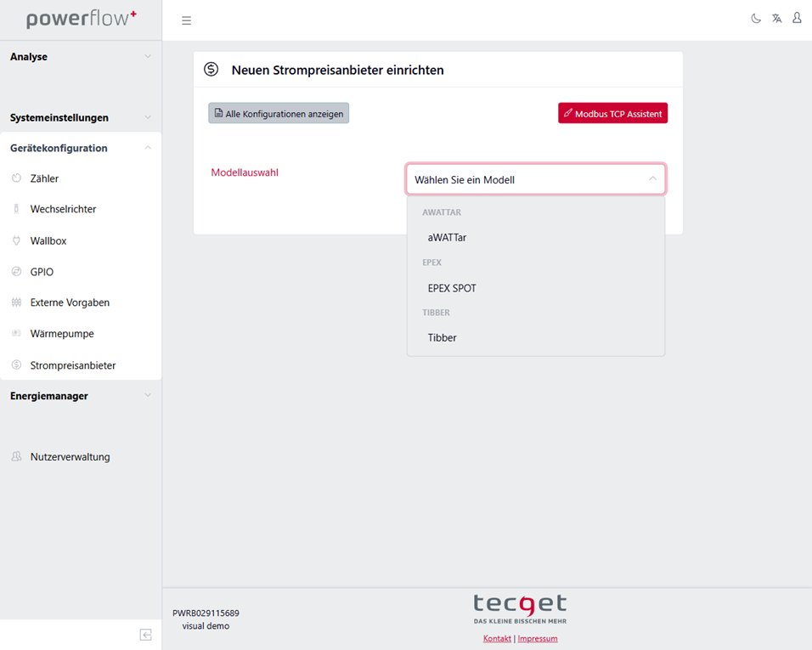The image size is (812, 650).
Task: Click the GPIO icon in sidebar
Action: click(17, 271)
